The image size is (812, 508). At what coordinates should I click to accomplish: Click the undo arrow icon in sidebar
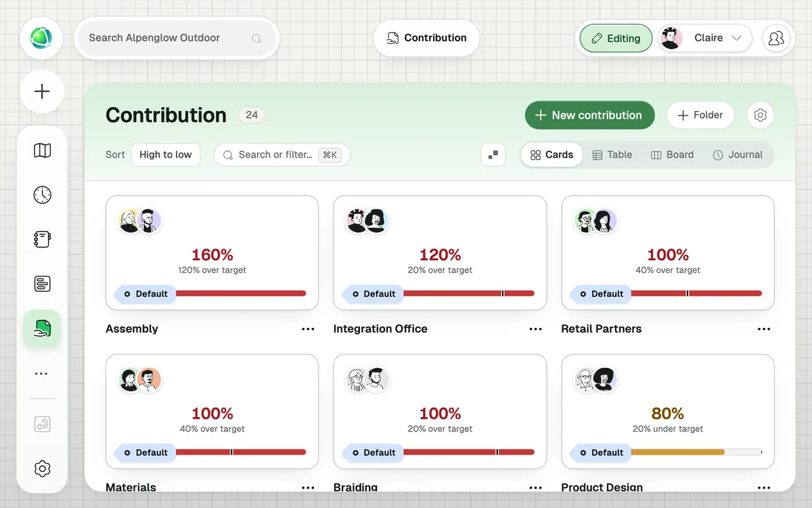point(42,425)
